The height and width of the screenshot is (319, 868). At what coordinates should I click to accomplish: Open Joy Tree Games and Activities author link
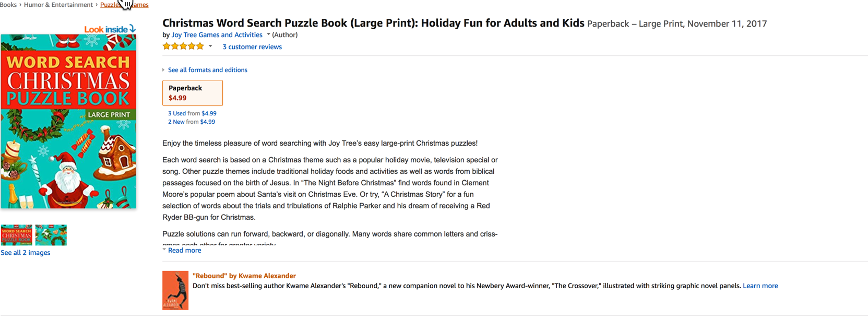(217, 35)
